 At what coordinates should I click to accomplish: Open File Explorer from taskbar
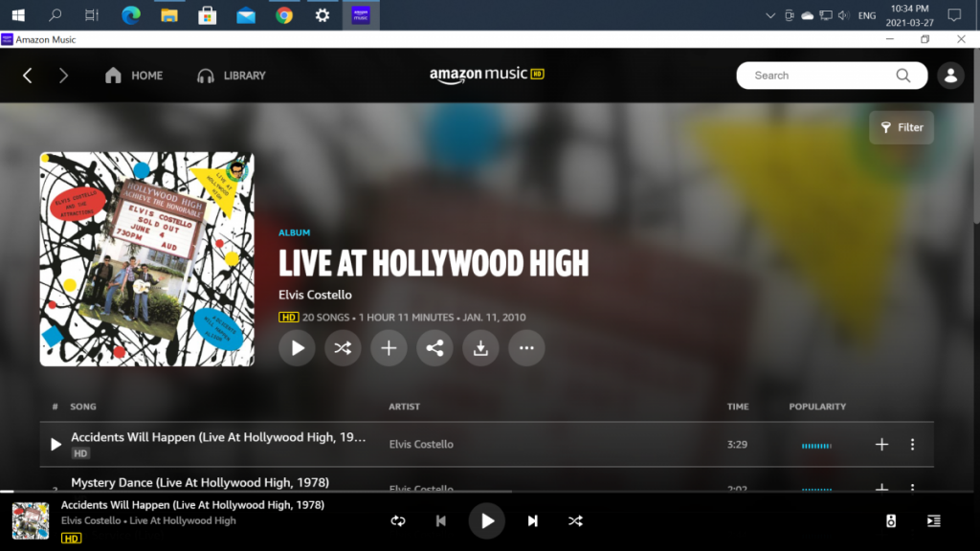coord(168,15)
